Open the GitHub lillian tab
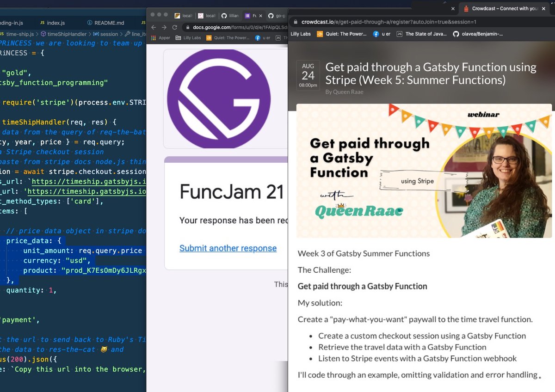 [x=230, y=15]
